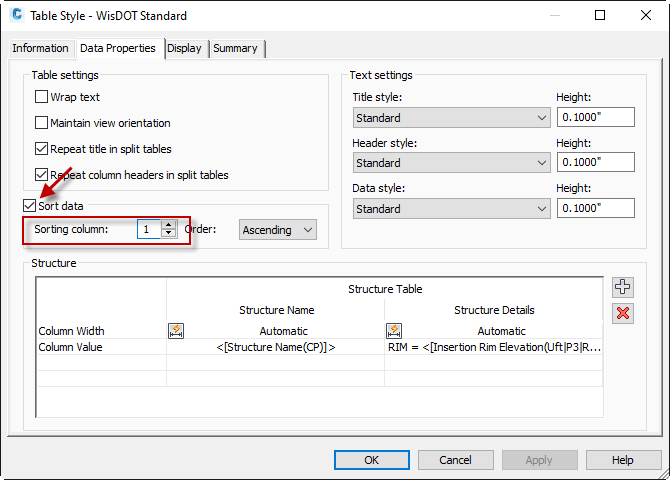Open the Header style dropdown
670x480 pixels.
point(451,163)
